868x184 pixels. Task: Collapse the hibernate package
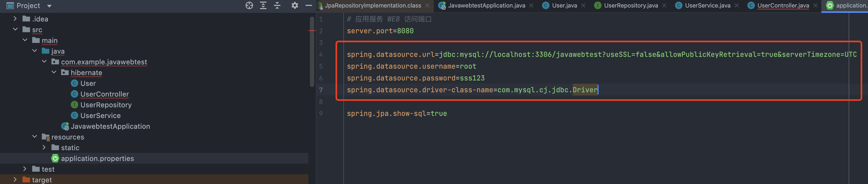pos(54,72)
